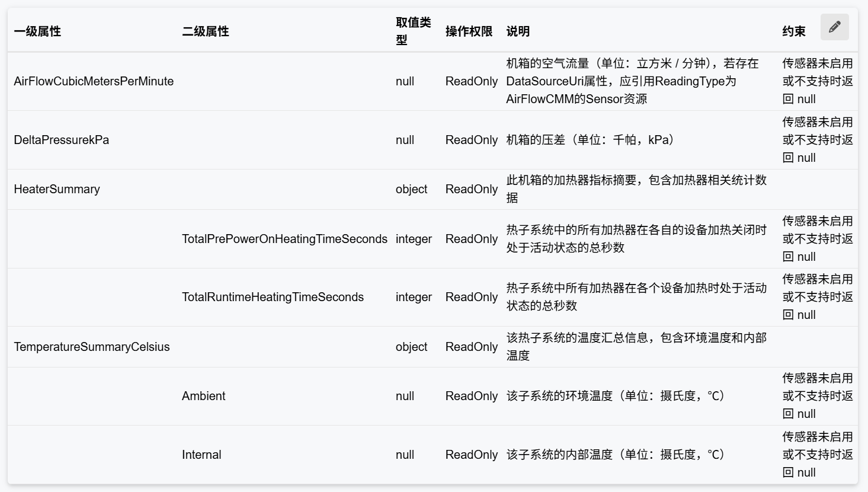This screenshot has height=492, width=868.
Task: Click the Ambient sub-property cell
Action: 203,396
